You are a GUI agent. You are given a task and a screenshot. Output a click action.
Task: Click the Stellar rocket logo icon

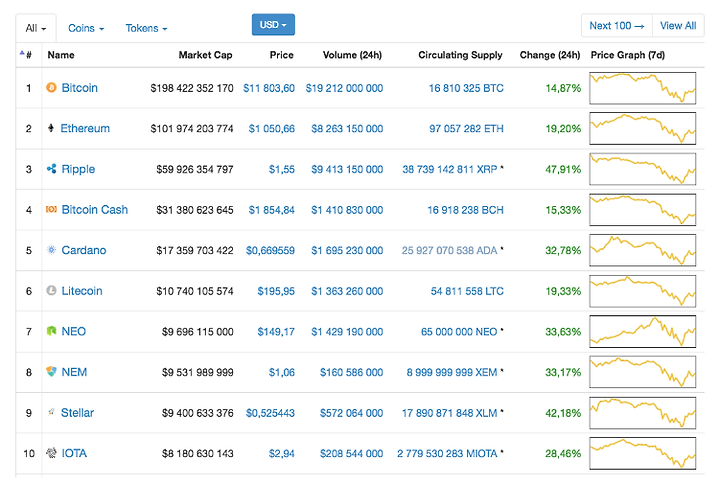pyautogui.click(x=51, y=412)
